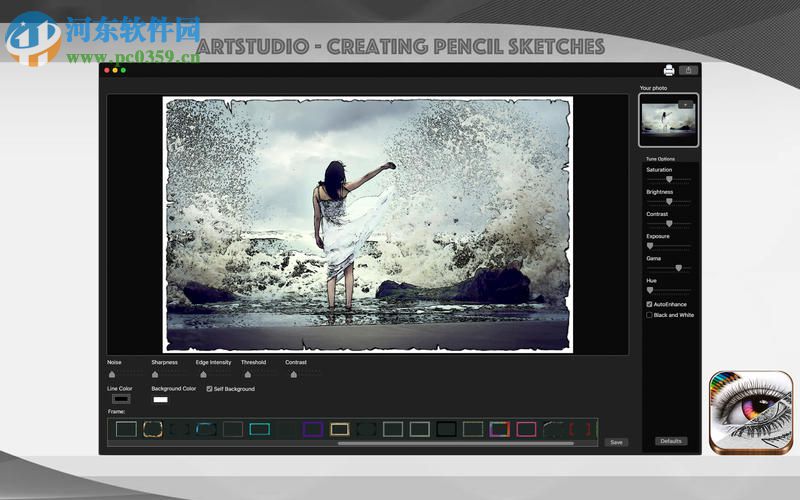800x500 pixels.
Task: Enable the Black and White checkbox
Action: pos(649,315)
